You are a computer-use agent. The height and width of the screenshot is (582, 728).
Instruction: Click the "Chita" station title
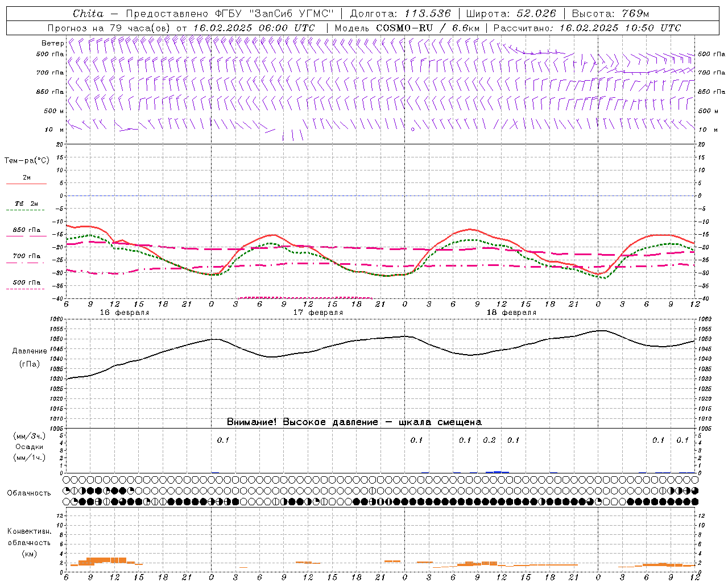click(88, 14)
